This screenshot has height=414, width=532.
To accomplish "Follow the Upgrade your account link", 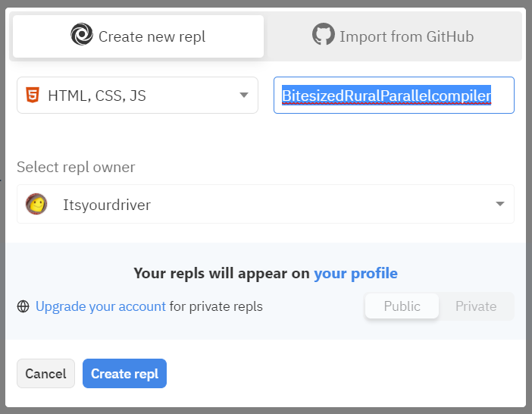I will (x=101, y=307).
